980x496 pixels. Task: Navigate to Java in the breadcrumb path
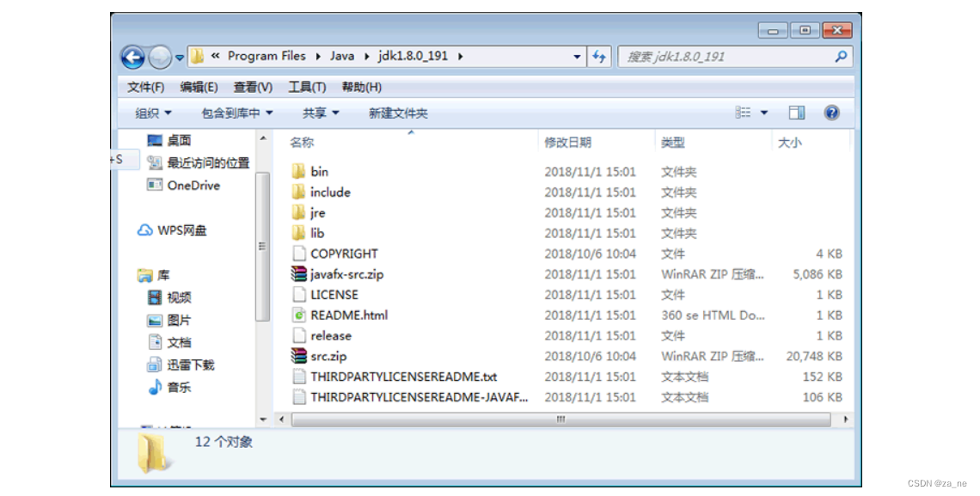342,55
